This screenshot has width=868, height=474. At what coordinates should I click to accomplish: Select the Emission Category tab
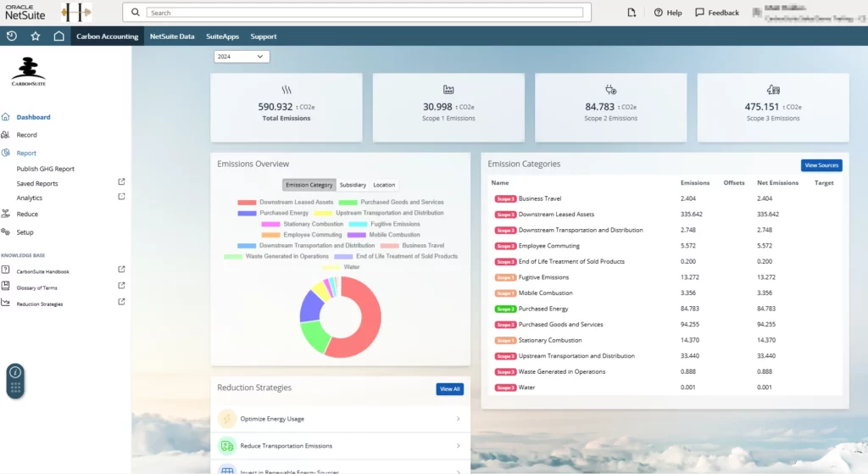pos(309,185)
